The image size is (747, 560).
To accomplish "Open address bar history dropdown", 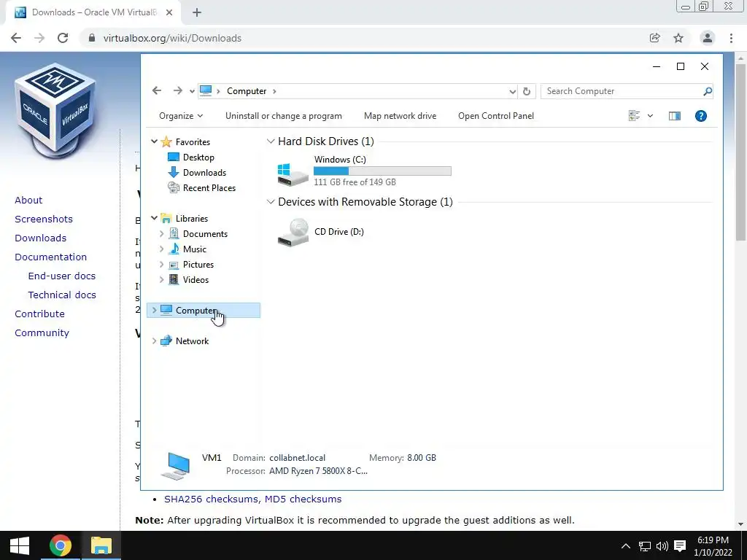I will (512, 91).
